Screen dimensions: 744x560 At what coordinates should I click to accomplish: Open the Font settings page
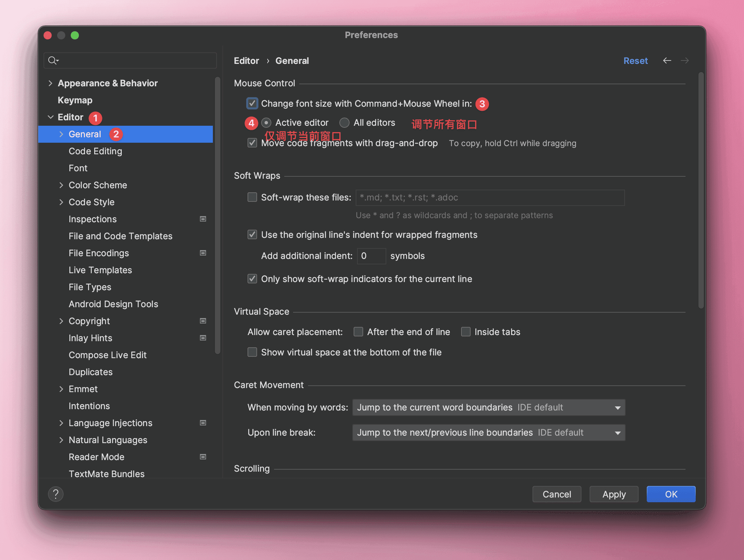pos(78,168)
